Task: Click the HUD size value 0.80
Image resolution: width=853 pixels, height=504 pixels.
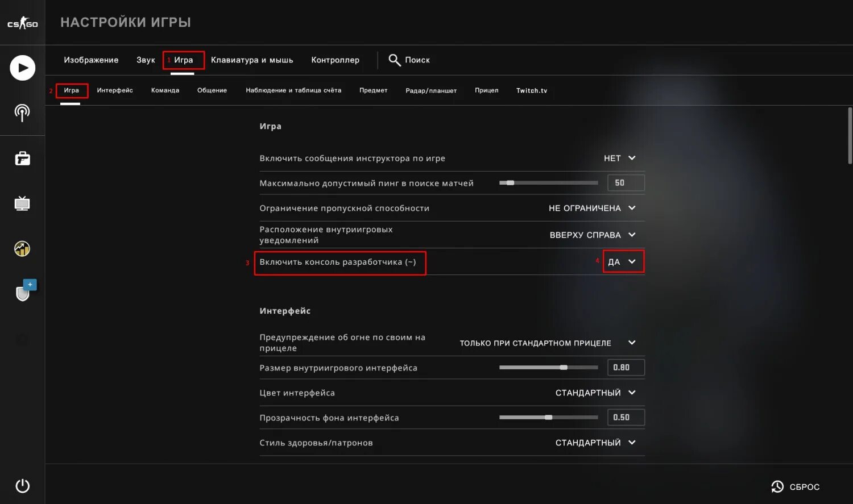Action: [x=626, y=368]
